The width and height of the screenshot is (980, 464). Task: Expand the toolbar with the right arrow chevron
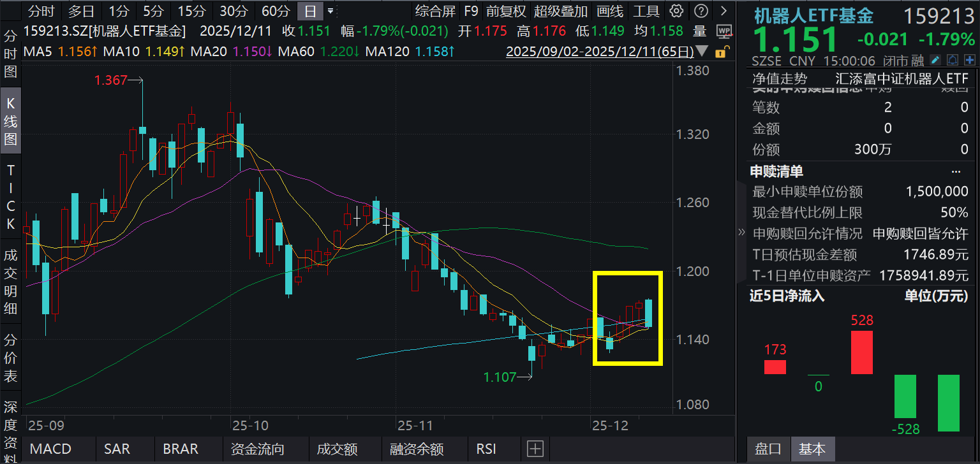coord(723,11)
